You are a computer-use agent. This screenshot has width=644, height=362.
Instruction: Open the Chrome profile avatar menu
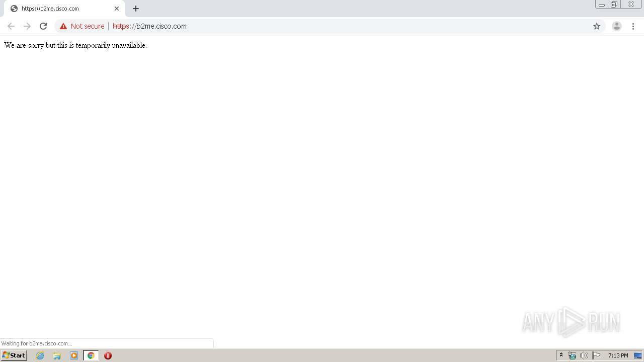coord(617,26)
